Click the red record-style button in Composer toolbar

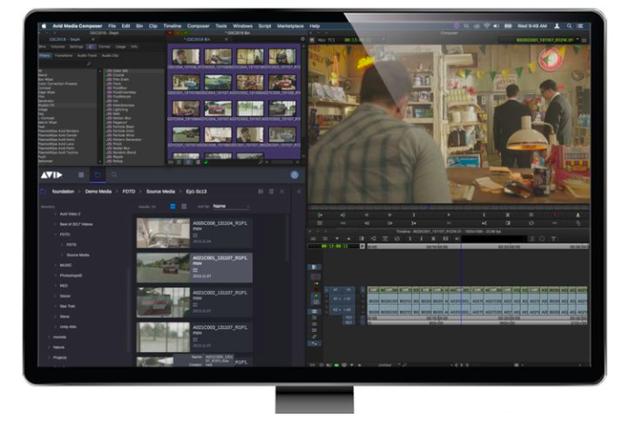[x=556, y=215]
